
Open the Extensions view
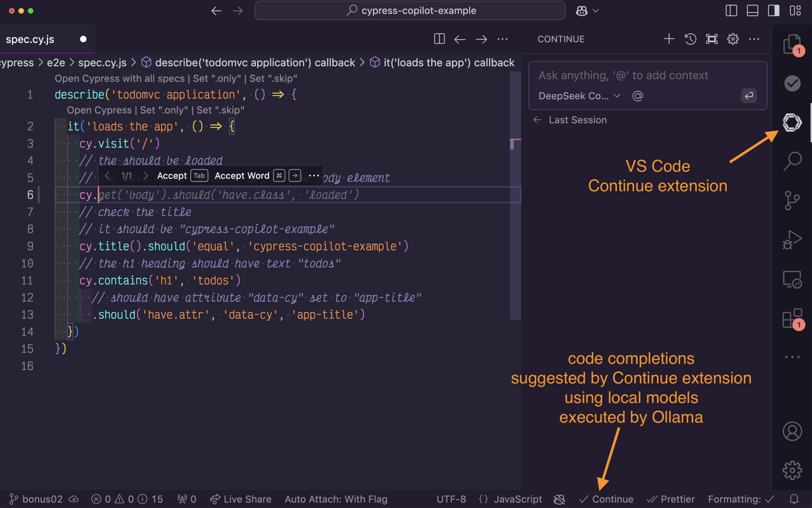coord(792,318)
